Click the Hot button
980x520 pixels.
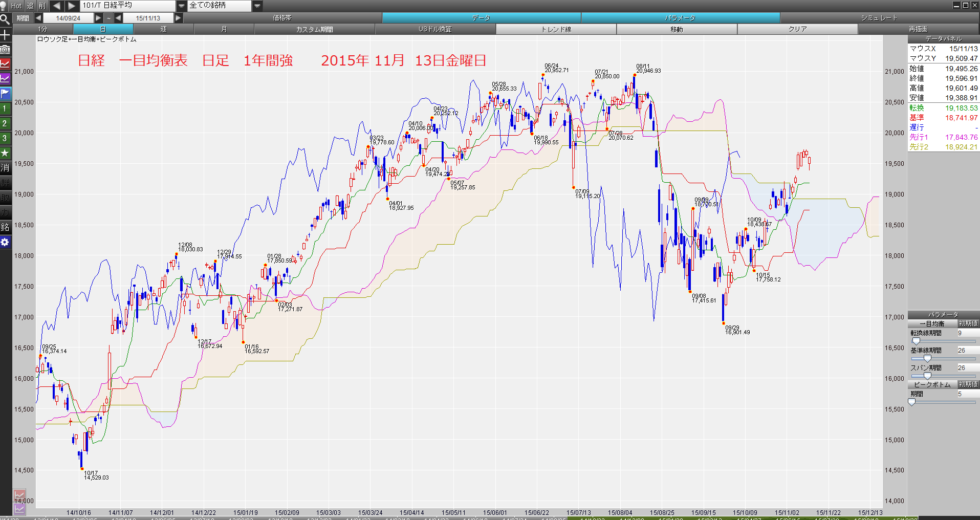tap(16, 6)
